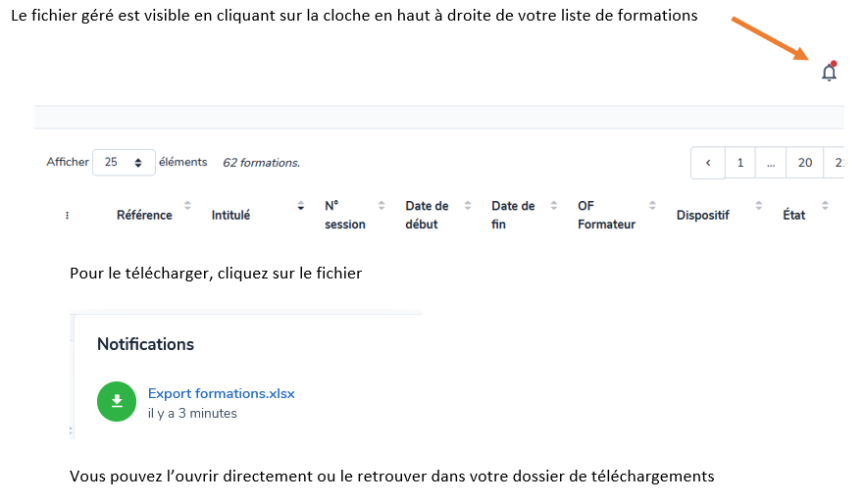Click the Dispositif column header
This screenshot has height=504, width=865.
(x=702, y=215)
